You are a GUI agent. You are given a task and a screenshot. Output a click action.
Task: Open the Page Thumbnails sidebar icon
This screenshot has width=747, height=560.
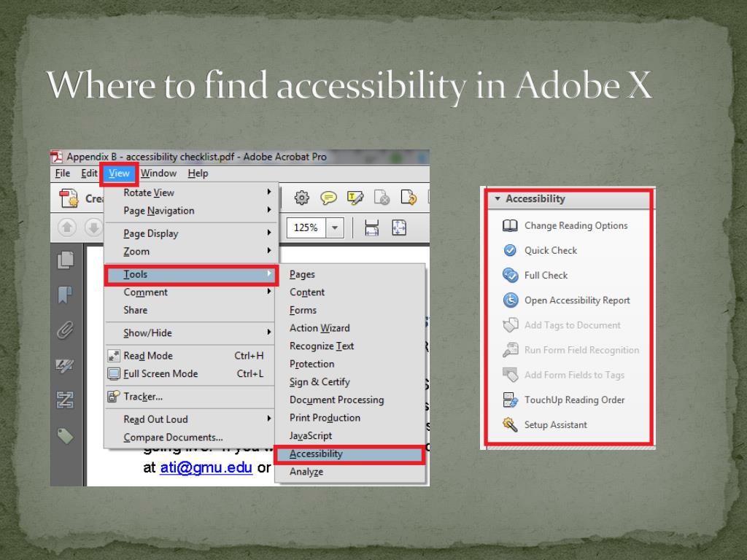65,260
